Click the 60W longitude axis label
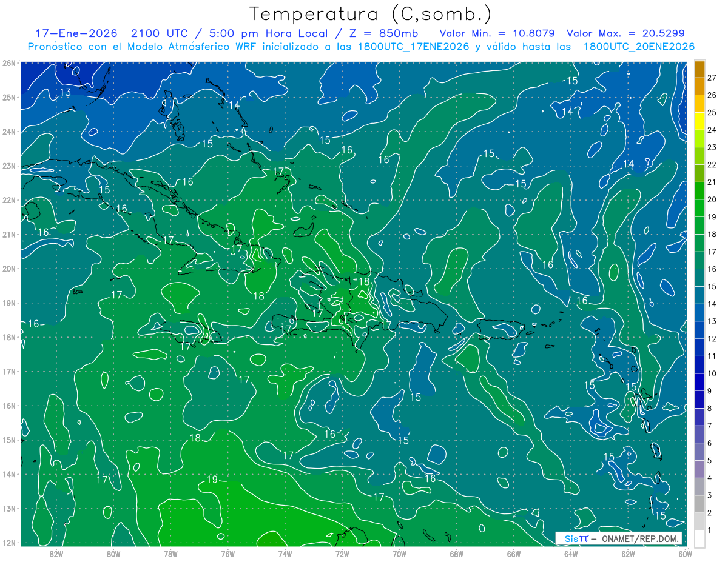Viewport: 728px width, 562px height. click(685, 554)
